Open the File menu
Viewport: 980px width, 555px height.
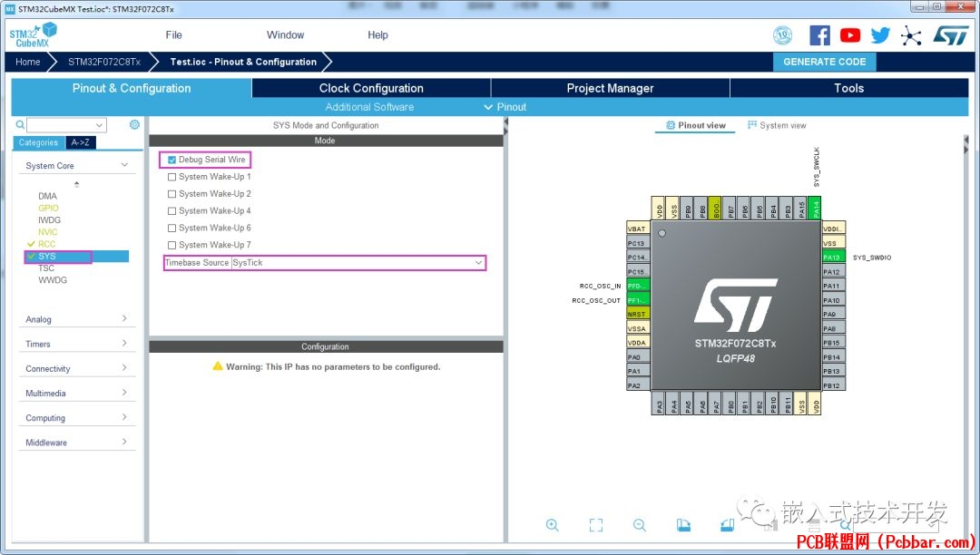tap(173, 35)
